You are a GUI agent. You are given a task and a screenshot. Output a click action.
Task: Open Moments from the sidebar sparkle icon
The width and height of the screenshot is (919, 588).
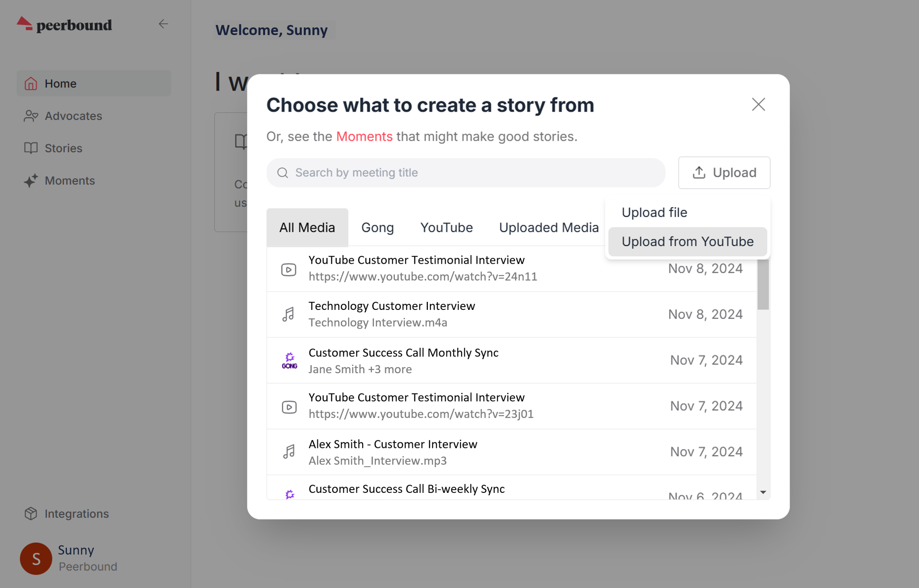pos(31,180)
